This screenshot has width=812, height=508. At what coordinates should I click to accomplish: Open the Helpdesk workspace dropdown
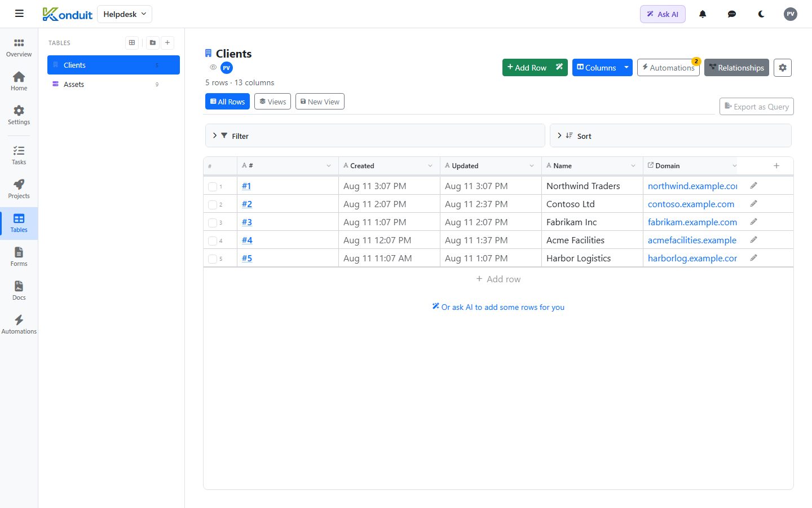click(x=125, y=14)
